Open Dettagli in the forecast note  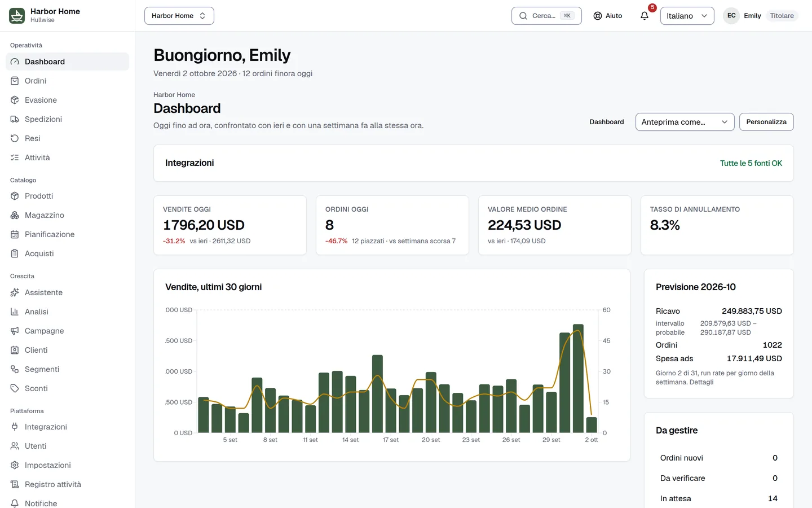point(701,382)
